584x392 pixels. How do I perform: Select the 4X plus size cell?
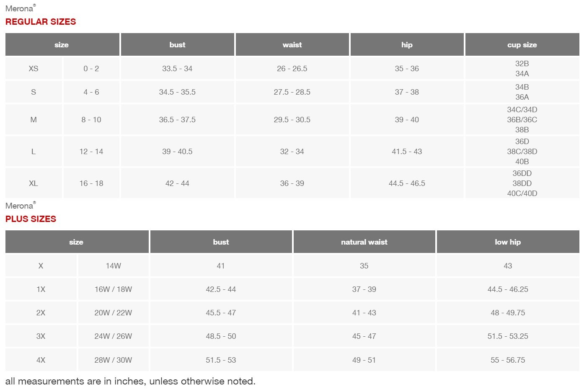[41, 360]
